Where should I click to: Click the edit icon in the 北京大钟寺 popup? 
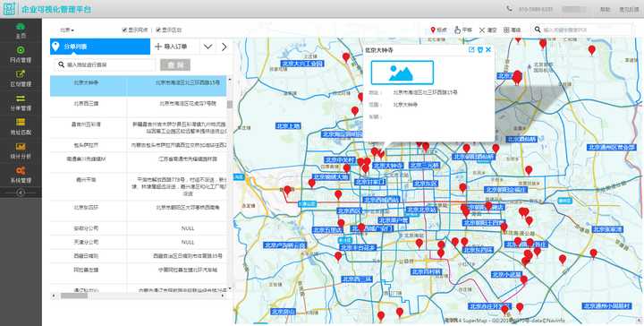tap(471, 50)
